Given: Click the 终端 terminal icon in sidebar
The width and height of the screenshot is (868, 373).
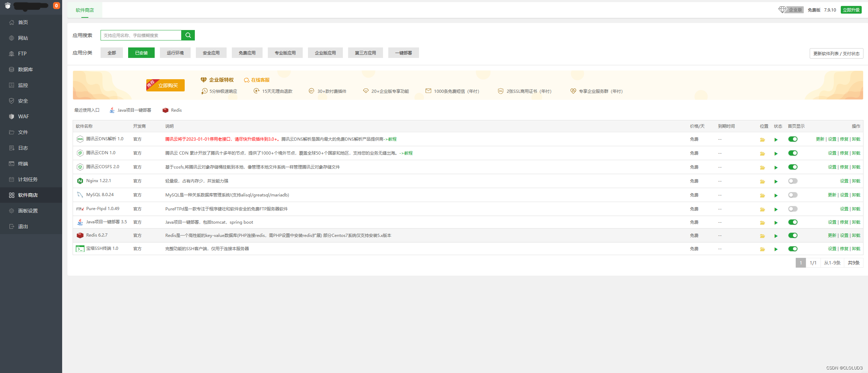Looking at the screenshot, I should (x=12, y=164).
